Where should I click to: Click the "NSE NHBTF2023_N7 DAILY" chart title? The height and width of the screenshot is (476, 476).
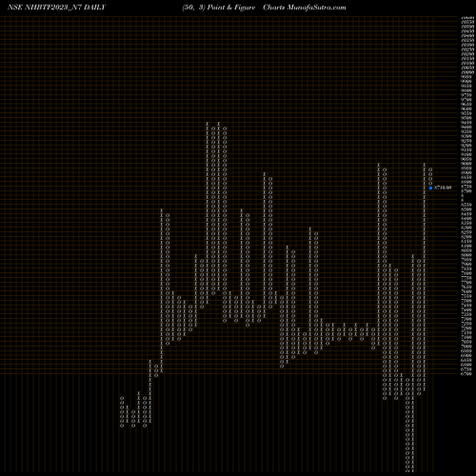coord(56,8)
